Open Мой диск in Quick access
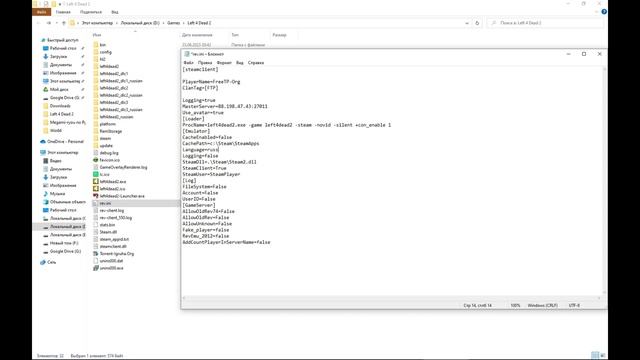This screenshot has width=640, height=360. 59,89
